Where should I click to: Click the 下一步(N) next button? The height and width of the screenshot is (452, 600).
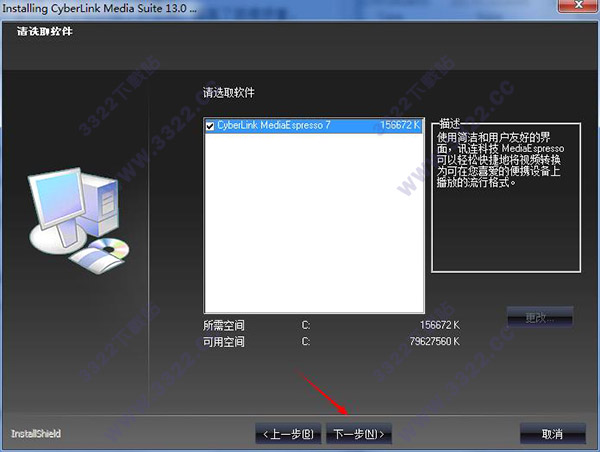tap(359, 434)
